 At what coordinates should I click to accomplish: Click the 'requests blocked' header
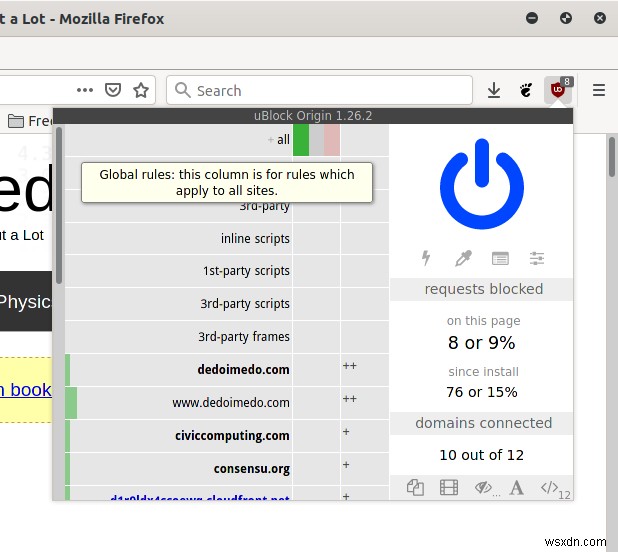(x=484, y=289)
